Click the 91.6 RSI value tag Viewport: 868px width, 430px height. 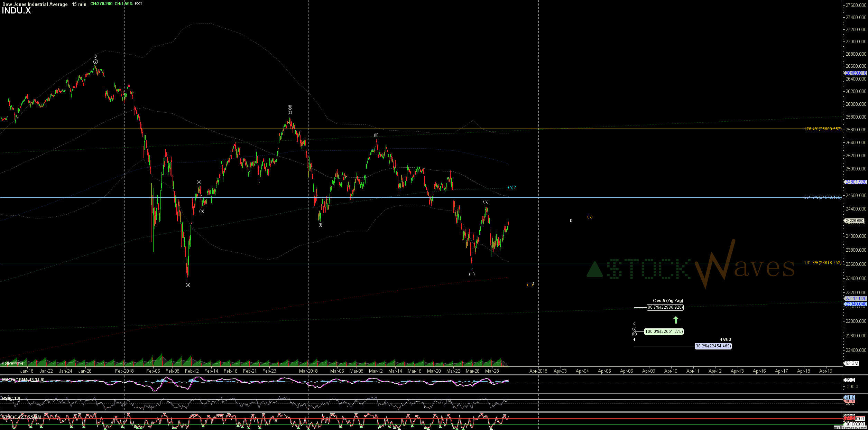pos(850,398)
